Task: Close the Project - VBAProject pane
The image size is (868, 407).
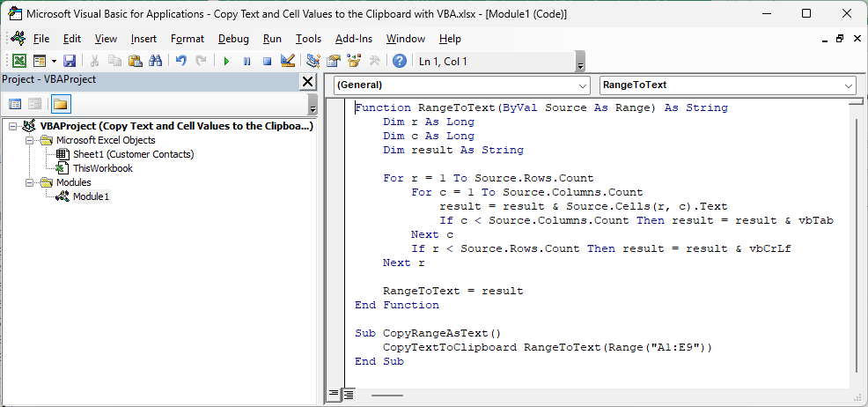Action: click(x=307, y=81)
